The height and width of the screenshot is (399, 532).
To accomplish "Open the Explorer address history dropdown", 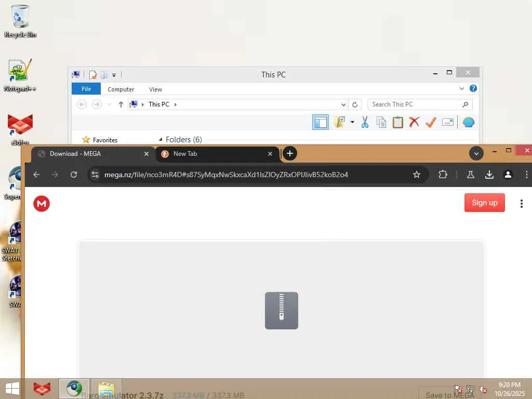I will coord(343,104).
